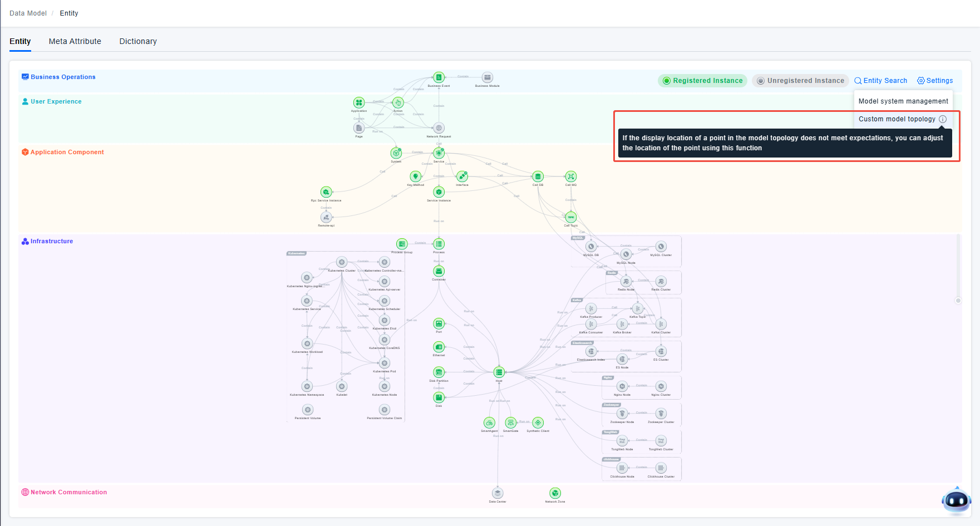Select the Business Module node

click(x=487, y=77)
